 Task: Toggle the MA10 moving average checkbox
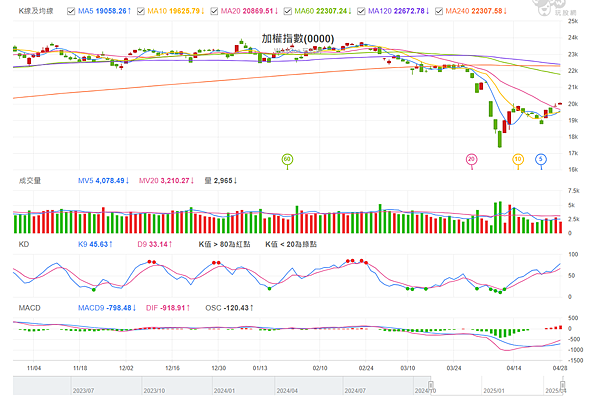(x=140, y=11)
